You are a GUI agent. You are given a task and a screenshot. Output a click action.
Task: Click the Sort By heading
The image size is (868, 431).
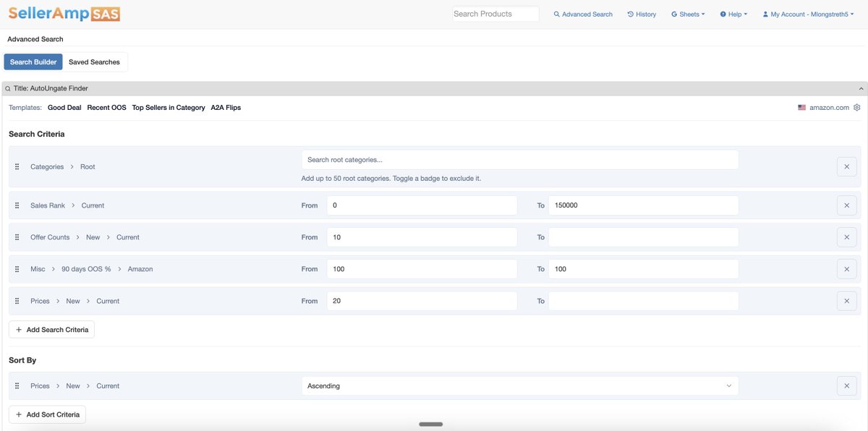[22, 360]
